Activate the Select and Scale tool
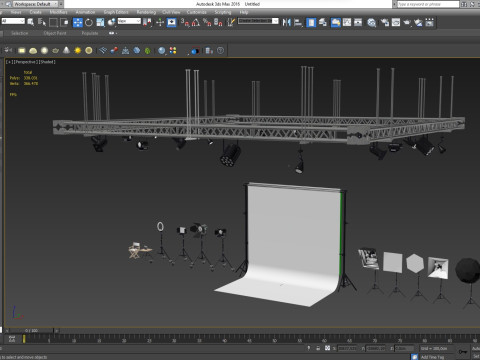480x360 pixels. [100, 22]
